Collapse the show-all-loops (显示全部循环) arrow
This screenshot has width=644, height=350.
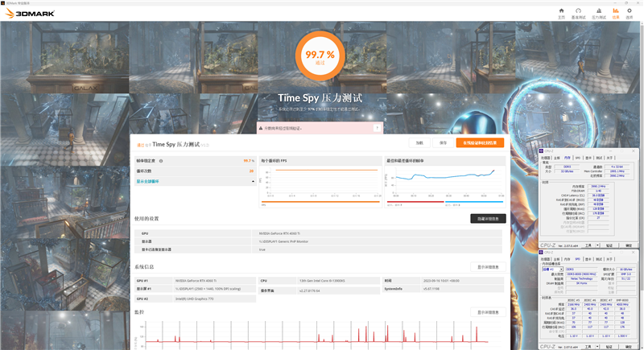[x=253, y=181]
